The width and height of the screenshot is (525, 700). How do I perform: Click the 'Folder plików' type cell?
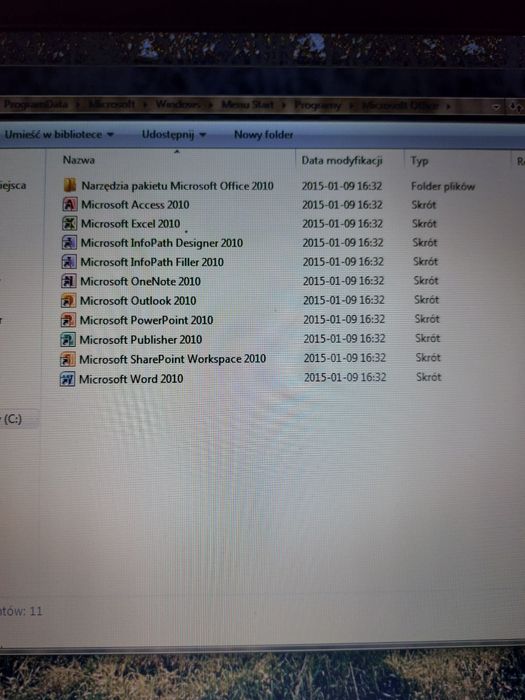click(443, 187)
